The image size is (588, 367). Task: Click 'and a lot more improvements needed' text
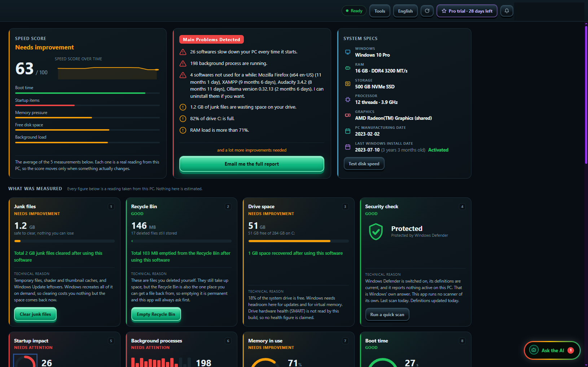click(x=252, y=150)
